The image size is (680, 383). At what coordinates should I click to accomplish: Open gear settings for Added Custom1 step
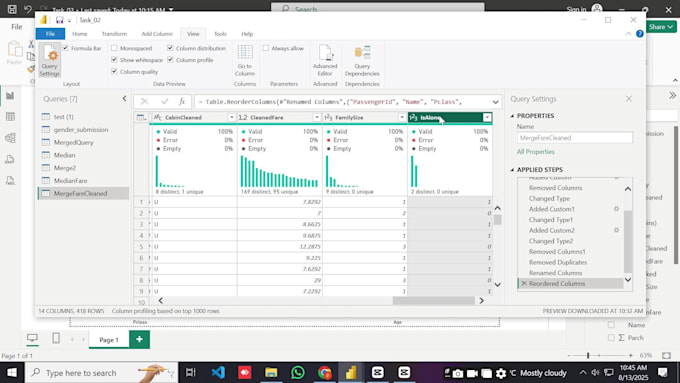(616, 209)
